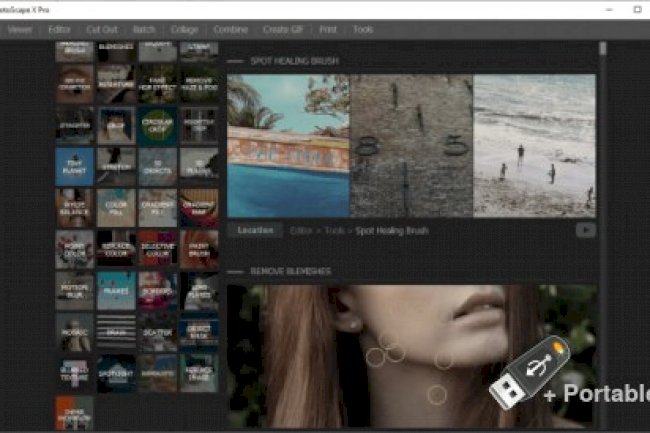Switch to the Cut Out tab
650x433 pixels.
101,30
